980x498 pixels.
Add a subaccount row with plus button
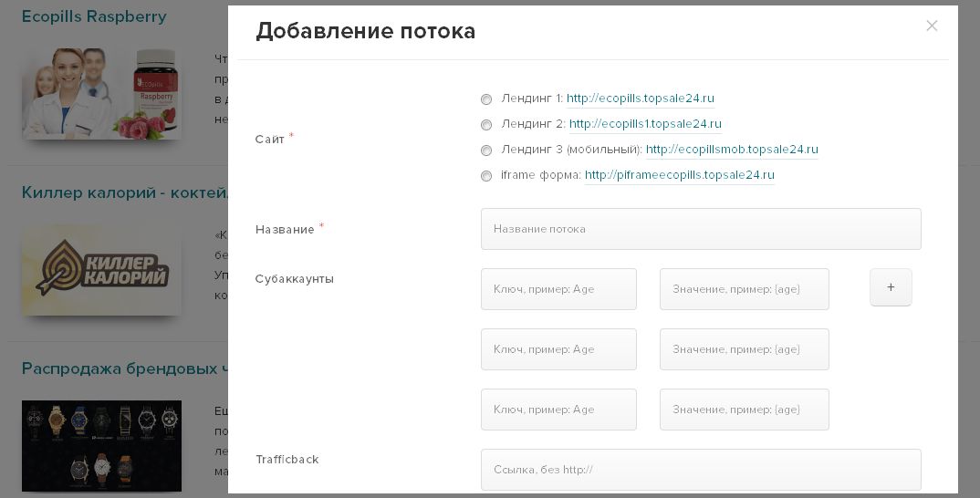[891, 287]
